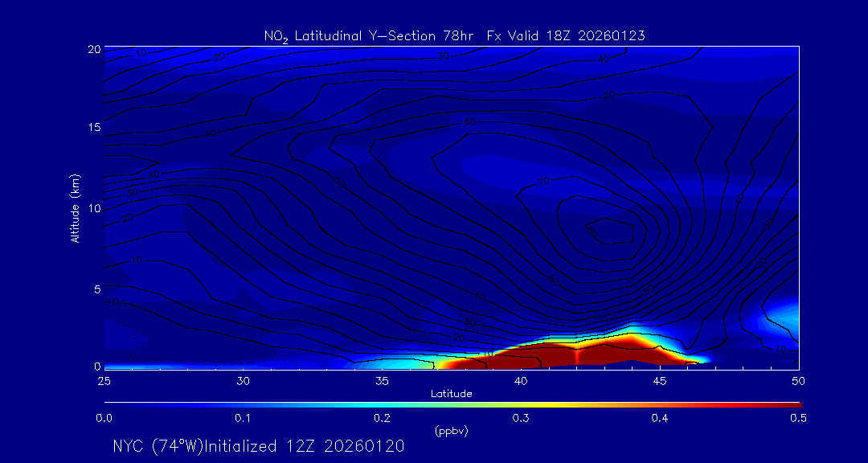Click the dark red NO2 plume near surface

tap(579, 354)
